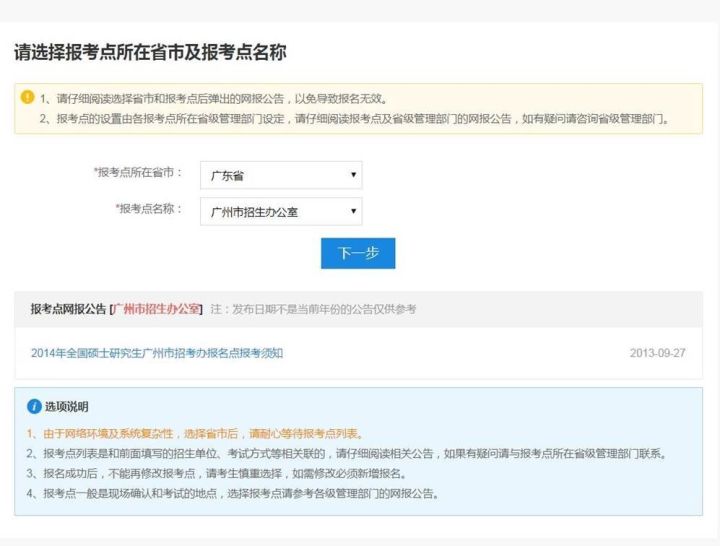Click the yellow warning icon in notice box

tap(27, 98)
